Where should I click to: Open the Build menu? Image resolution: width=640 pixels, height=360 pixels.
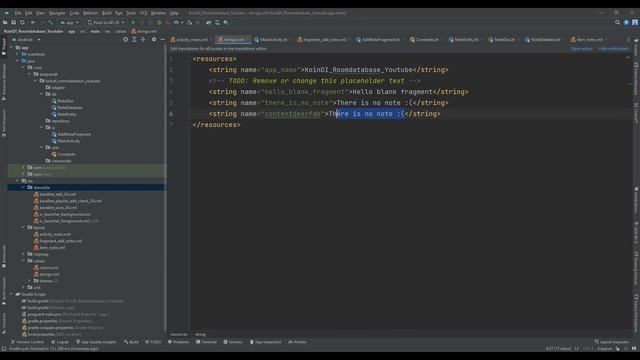click(107, 13)
